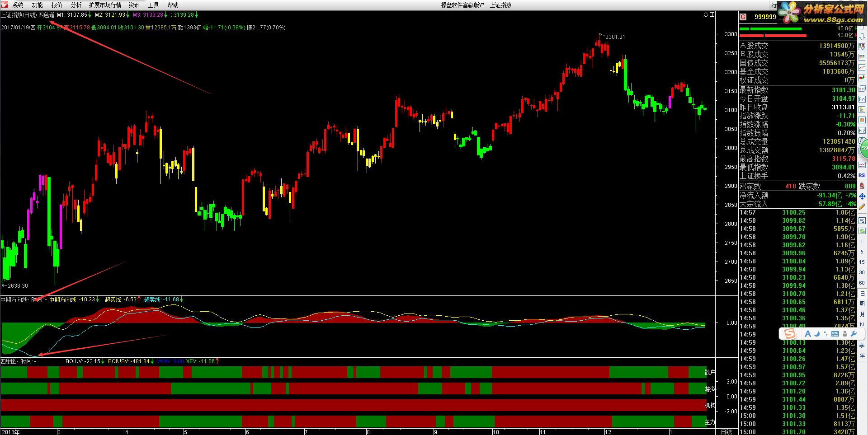Click the 中期方向线 indicator panel title

14,299
